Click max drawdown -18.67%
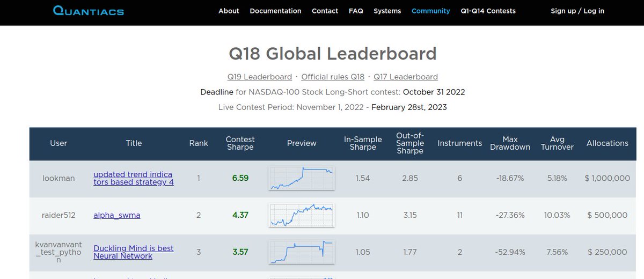This screenshot has height=279, width=644. tap(510, 178)
